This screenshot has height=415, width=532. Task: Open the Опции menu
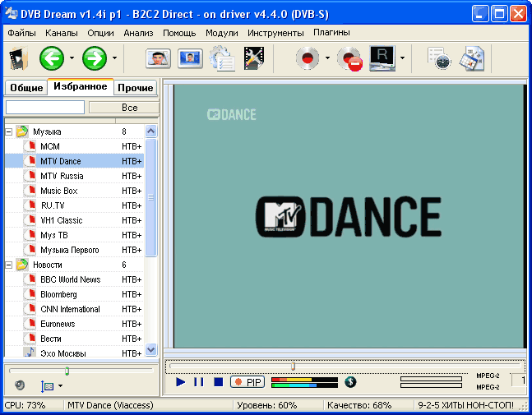100,33
